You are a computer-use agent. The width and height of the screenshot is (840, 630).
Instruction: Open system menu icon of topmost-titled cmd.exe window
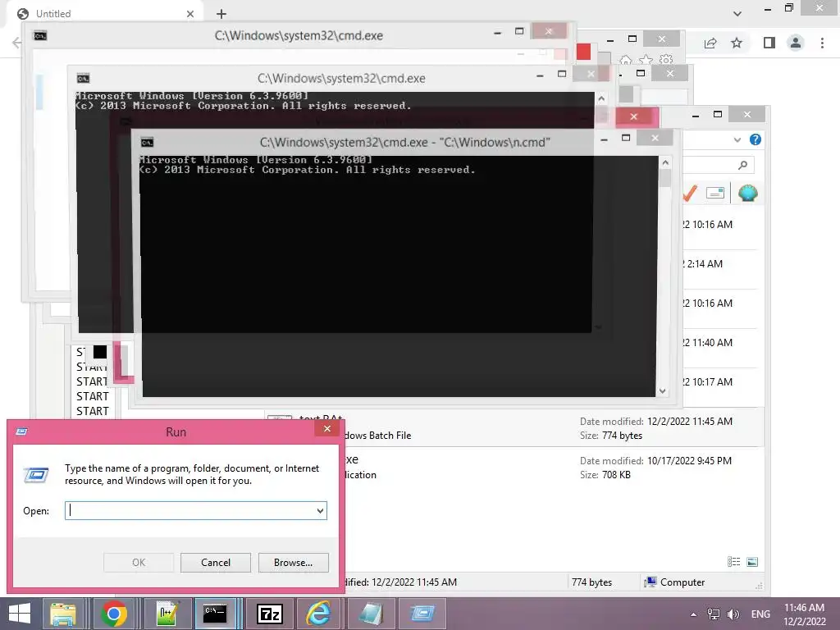coord(40,36)
